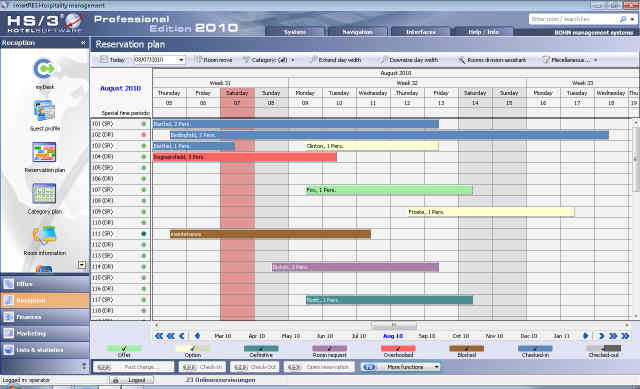
Task: Open the Category plan icon
Action: point(44,193)
